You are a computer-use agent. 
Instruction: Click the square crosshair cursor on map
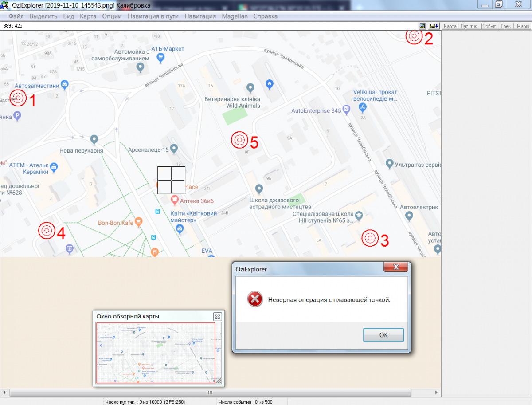point(171,180)
